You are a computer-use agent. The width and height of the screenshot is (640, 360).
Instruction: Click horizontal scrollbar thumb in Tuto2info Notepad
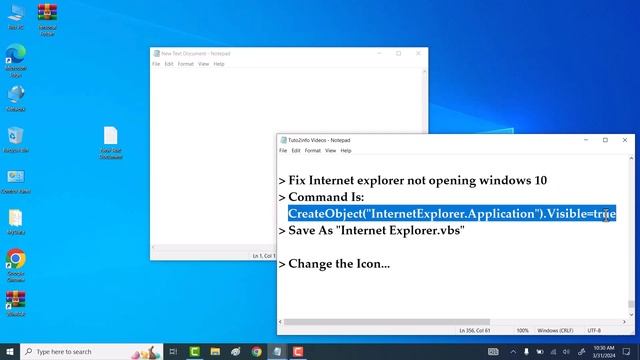(x=387, y=322)
